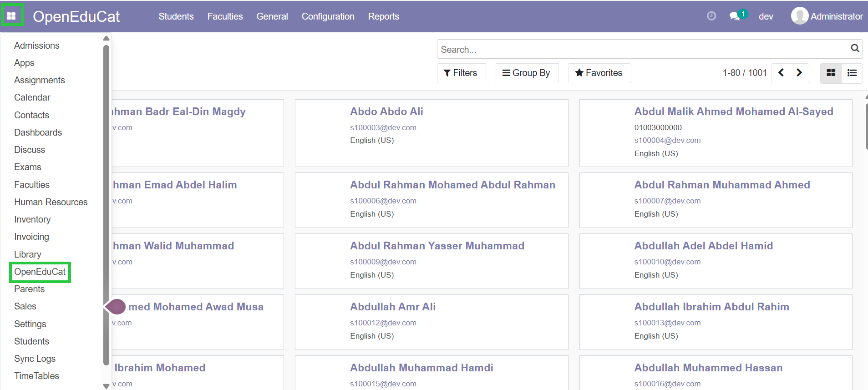Open Contacts in sidebar
Viewport: 868px width, 390px height.
pyautogui.click(x=31, y=115)
